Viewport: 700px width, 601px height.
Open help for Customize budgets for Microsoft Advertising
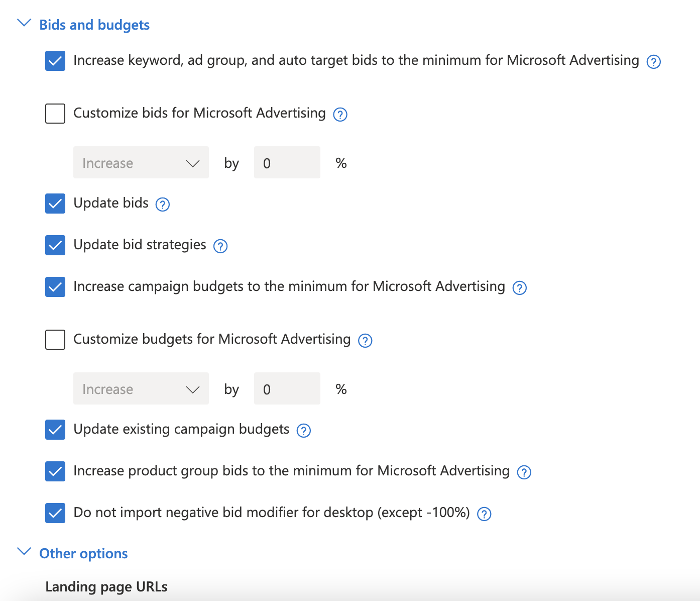click(x=365, y=341)
